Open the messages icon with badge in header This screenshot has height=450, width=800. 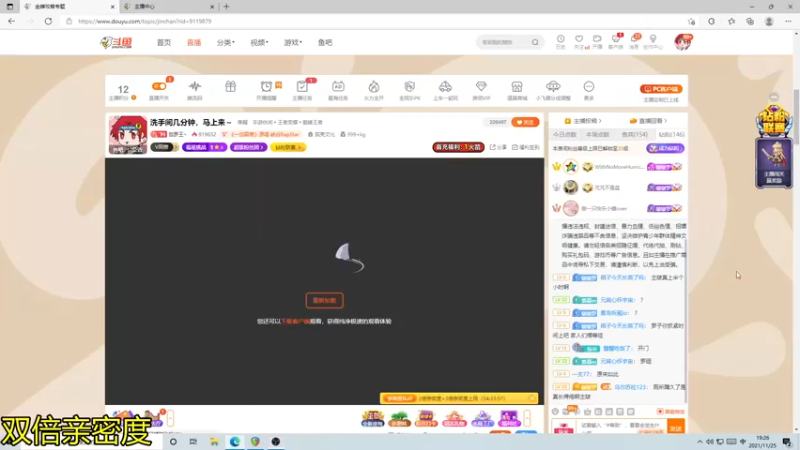point(634,42)
